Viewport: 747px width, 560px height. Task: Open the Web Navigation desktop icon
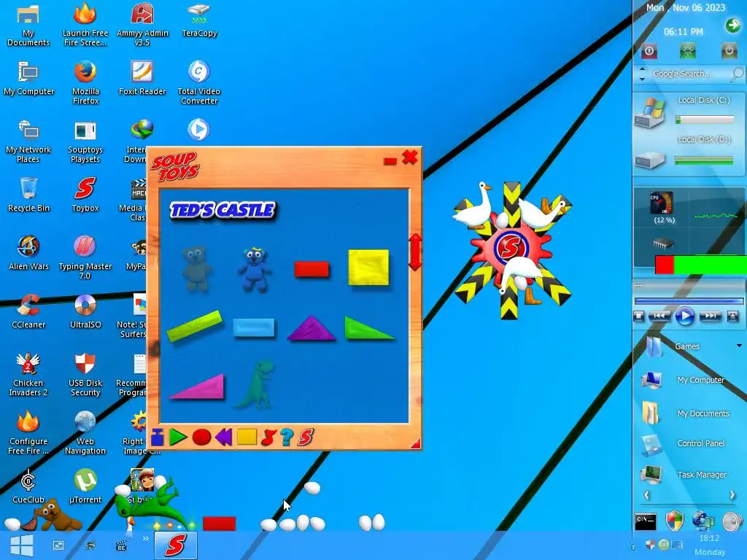coord(85,433)
